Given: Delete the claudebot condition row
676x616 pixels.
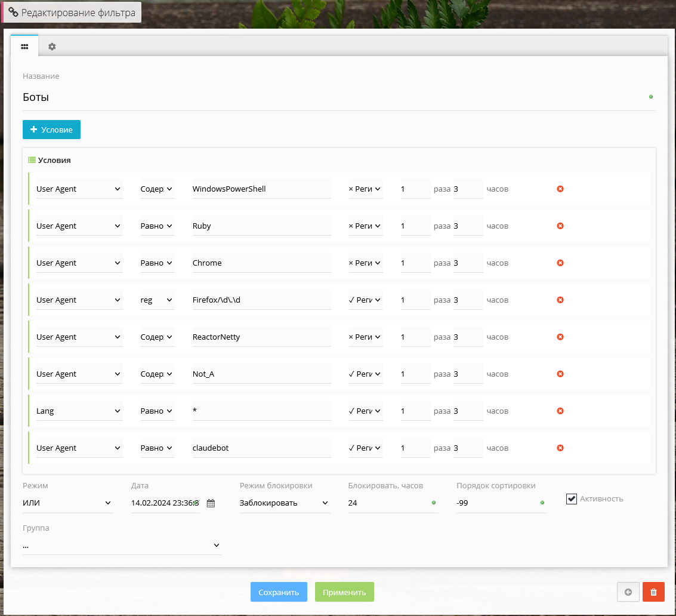Looking at the screenshot, I should [560, 448].
